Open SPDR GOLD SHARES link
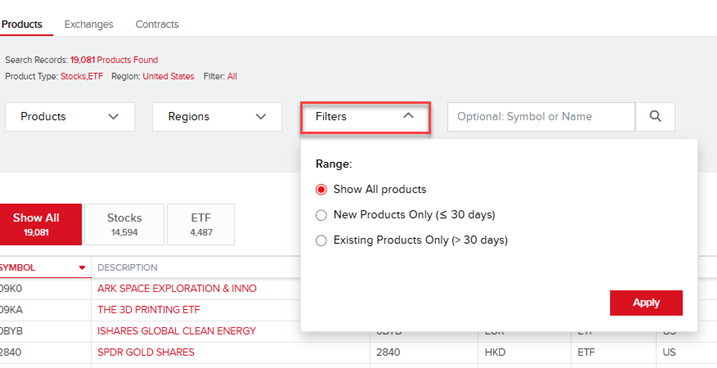This screenshot has height=368, width=717. pyautogui.click(x=146, y=352)
